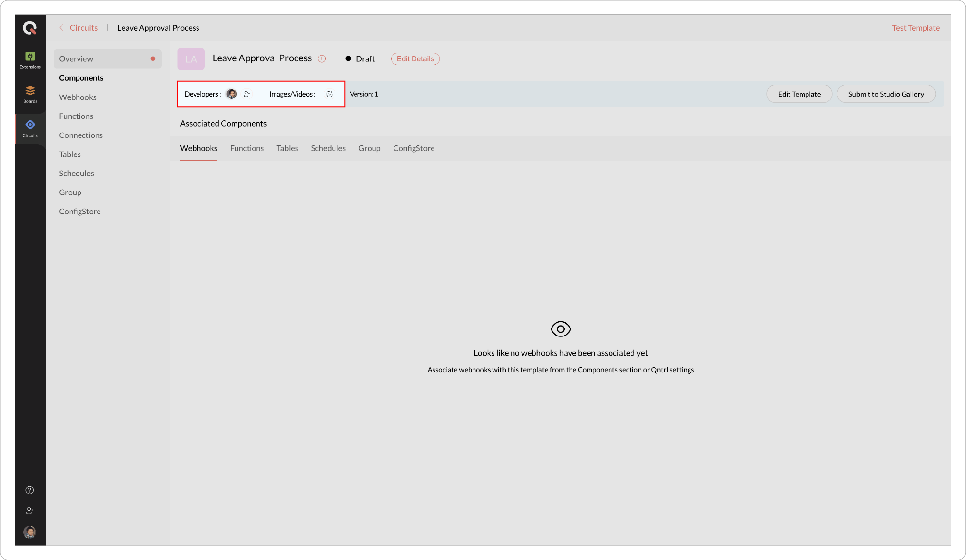Open the profile avatar in sidebar
966x560 pixels.
(30, 532)
